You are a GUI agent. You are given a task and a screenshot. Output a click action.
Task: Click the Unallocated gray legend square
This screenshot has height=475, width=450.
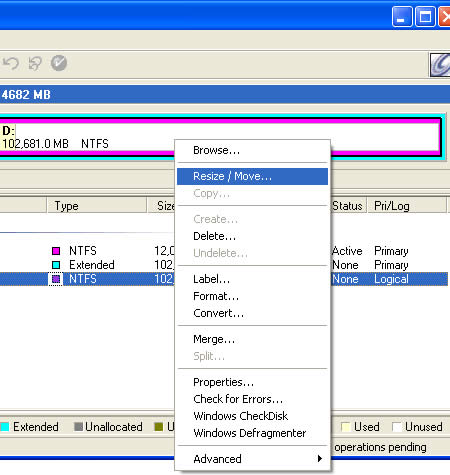click(79, 427)
